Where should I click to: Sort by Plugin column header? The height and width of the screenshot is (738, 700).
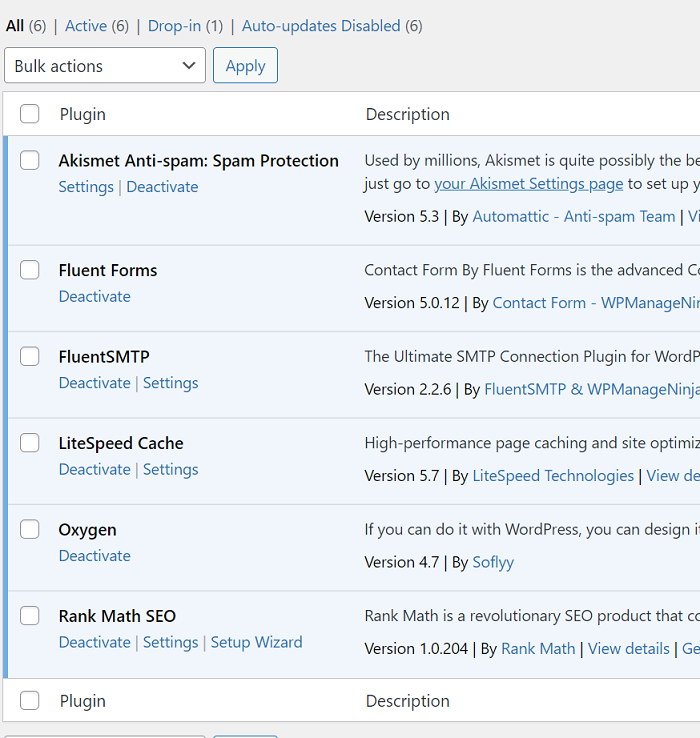click(x=82, y=114)
